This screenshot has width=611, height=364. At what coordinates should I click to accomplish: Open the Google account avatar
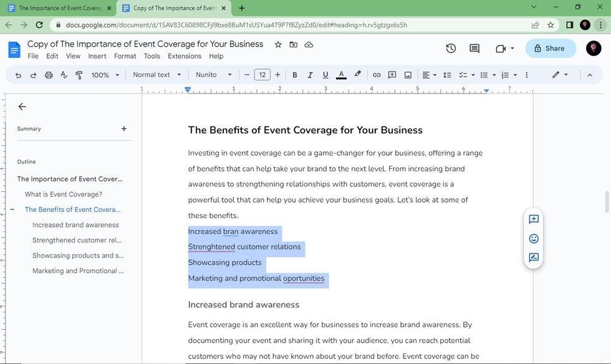coord(594,49)
